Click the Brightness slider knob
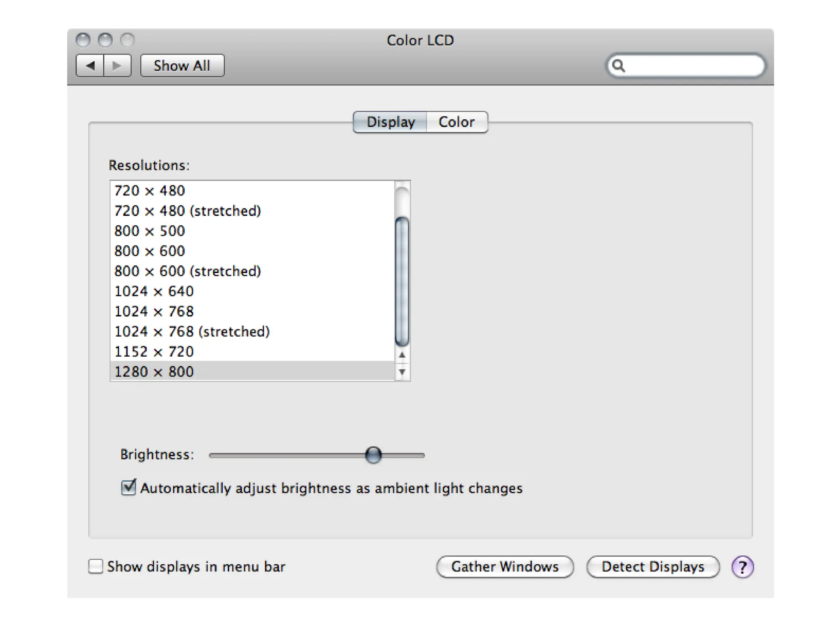 click(373, 455)
